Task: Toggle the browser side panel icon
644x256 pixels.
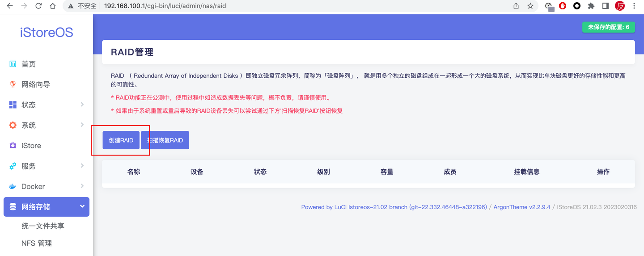Action: click(606, 6)
